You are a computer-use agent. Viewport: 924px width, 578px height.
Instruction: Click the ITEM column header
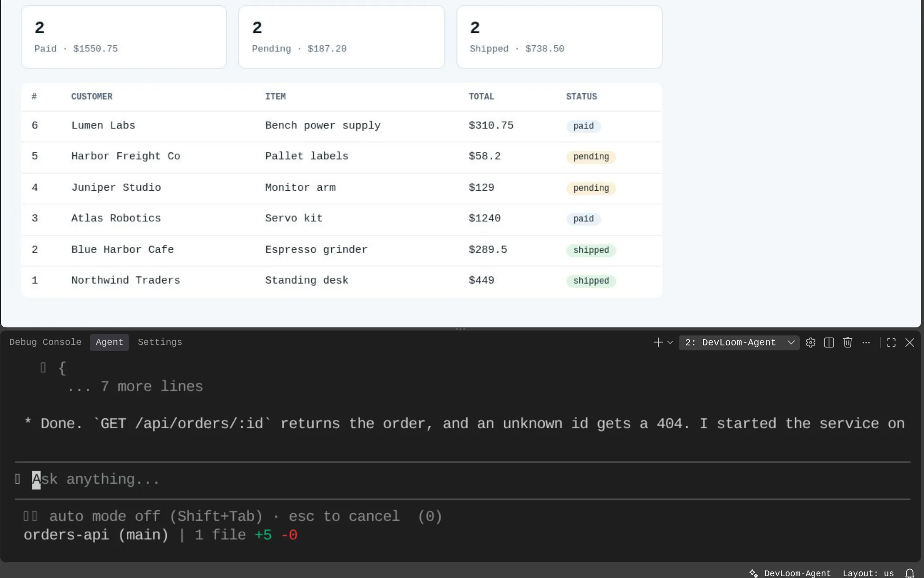(275, 97)
